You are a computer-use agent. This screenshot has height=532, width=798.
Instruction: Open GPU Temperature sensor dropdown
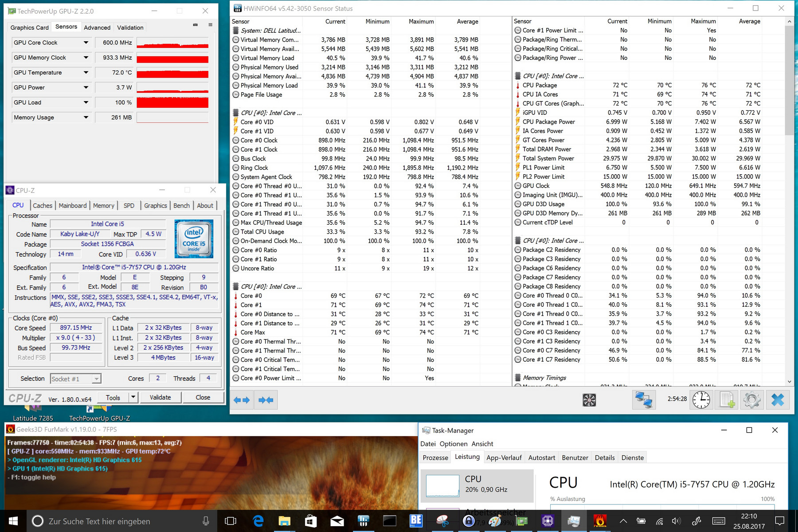[86, 73]
